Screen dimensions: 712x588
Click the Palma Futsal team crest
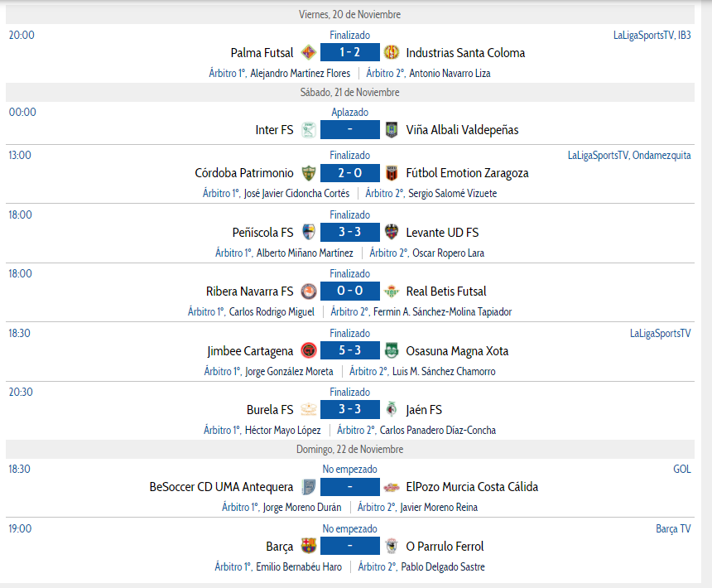pos(309,52)
